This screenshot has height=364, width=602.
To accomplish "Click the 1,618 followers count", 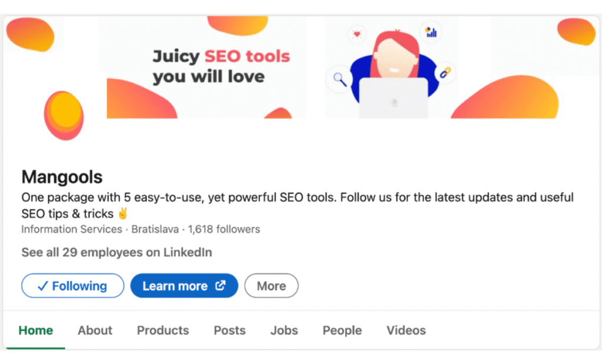I will click(225, 229).
